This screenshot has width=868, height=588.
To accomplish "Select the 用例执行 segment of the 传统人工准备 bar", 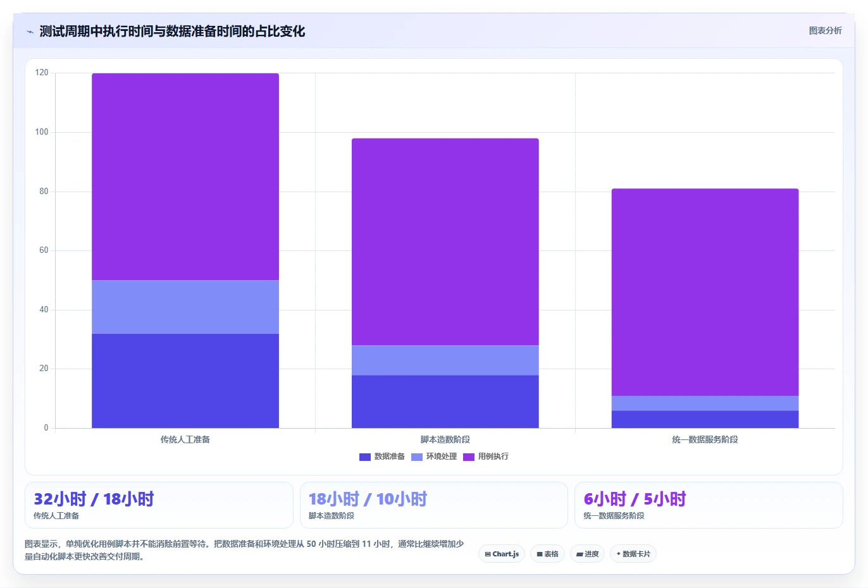I will click(185, 176).
